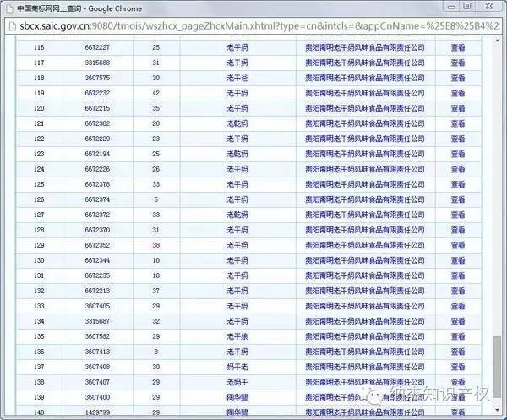This screenshot has height=420, width=507.
Task: Click the address bar URL field
Action: [253, 28]
